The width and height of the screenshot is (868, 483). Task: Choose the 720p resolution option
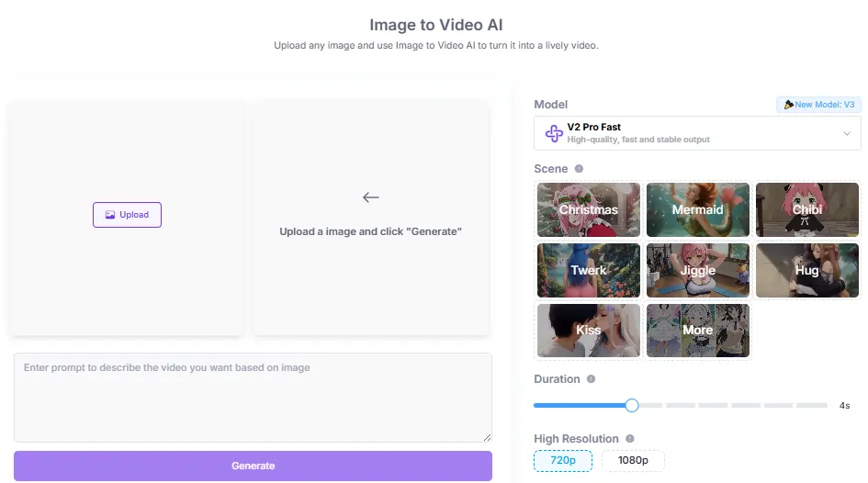563,460
